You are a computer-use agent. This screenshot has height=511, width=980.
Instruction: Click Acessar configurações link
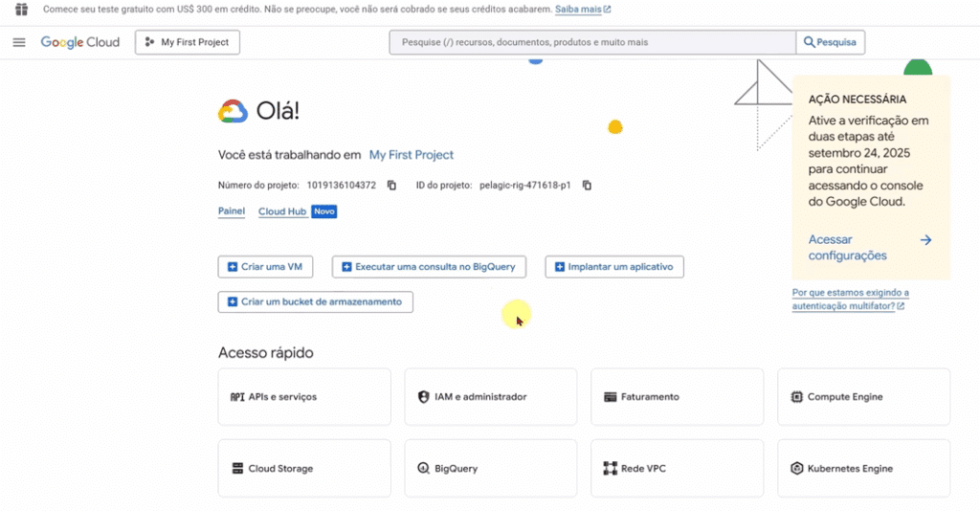(848, 248)
